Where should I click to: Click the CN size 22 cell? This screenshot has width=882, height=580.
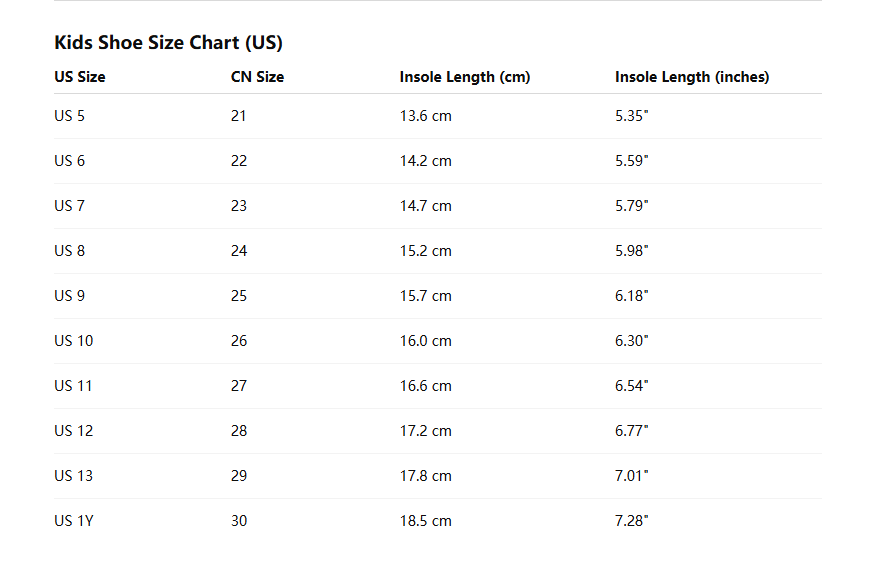(239, 161)
